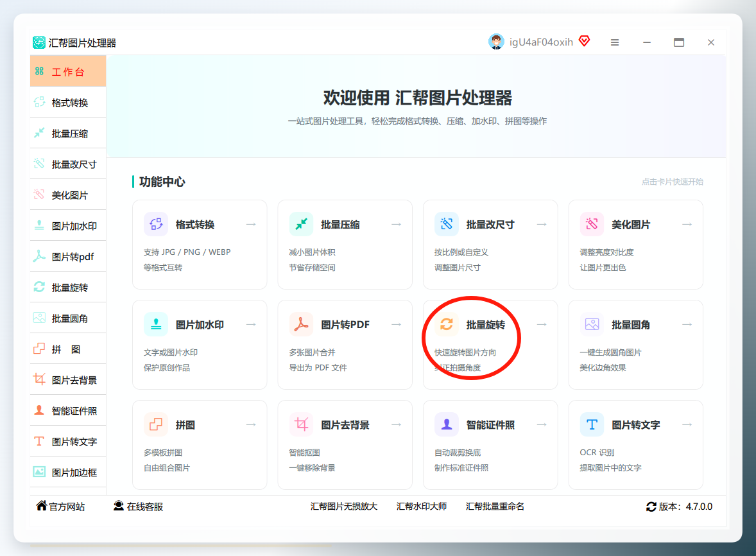Open 官方网站 link in footer
This screenshot has width=756, height=556.
coord(61,507)
